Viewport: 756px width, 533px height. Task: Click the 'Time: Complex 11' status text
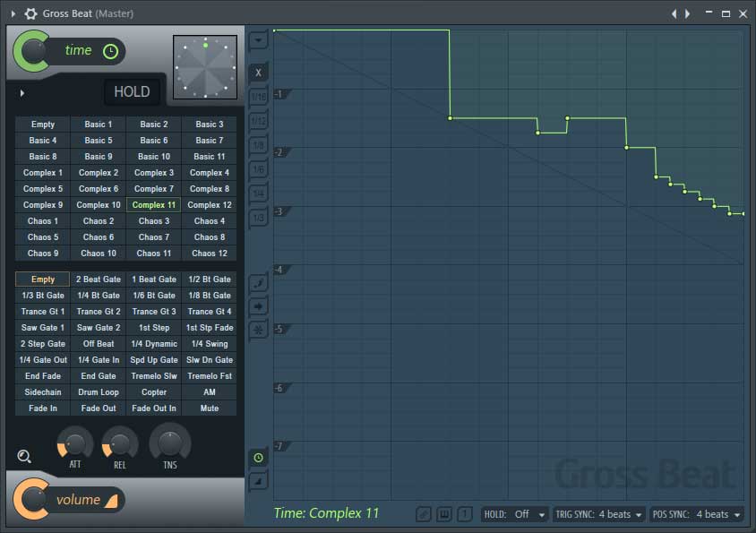(x=326, y=513)
